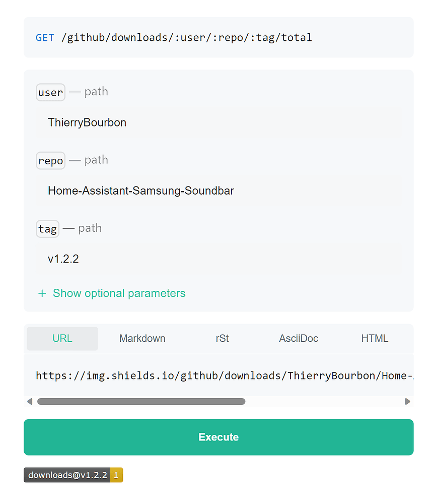Select the HTML output tab
This screenshot has height=504, width=435.
pyautogui.click(x=375, y=338)
